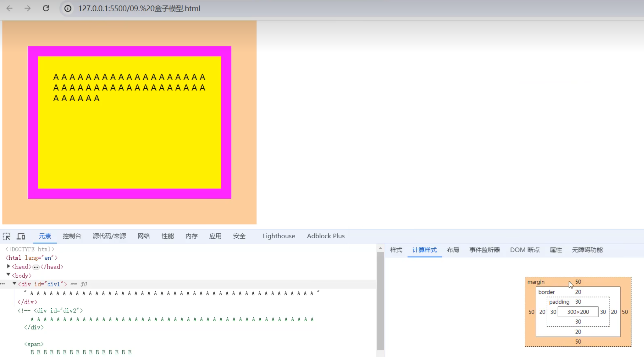Screen dimensions: 644x357
Task: Open the 布局 tab
Action: [453, 250]
